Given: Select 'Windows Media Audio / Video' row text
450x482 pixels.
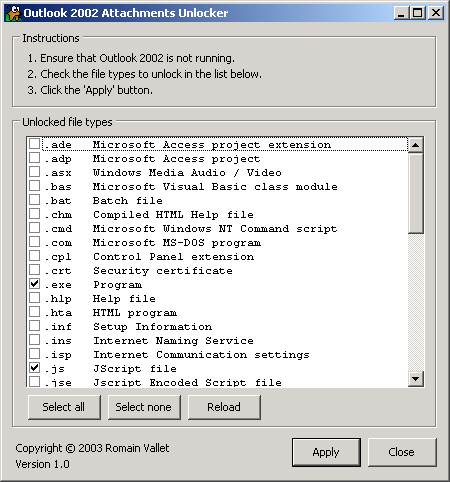Looking at the screenshot, I should pyautogui.click(x=187, y=173).
